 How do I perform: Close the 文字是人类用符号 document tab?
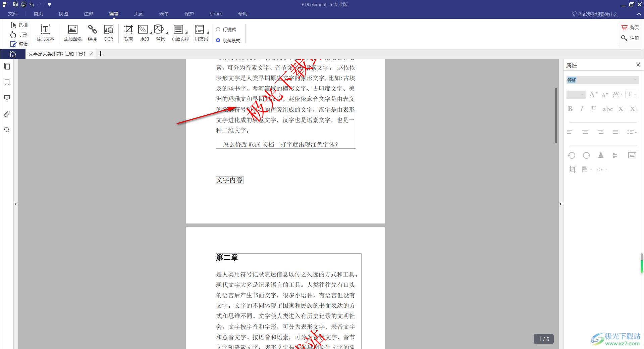(x=91, y=54)
